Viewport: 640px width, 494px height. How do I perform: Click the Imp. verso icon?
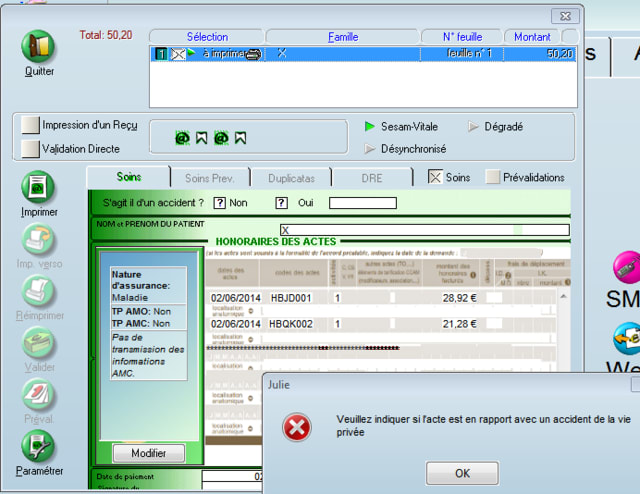pyautogui.click(x=39, y=240)
